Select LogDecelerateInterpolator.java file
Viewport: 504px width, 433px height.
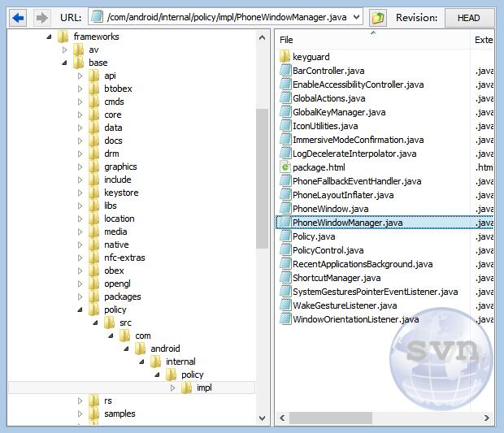(x=354, y=154)
